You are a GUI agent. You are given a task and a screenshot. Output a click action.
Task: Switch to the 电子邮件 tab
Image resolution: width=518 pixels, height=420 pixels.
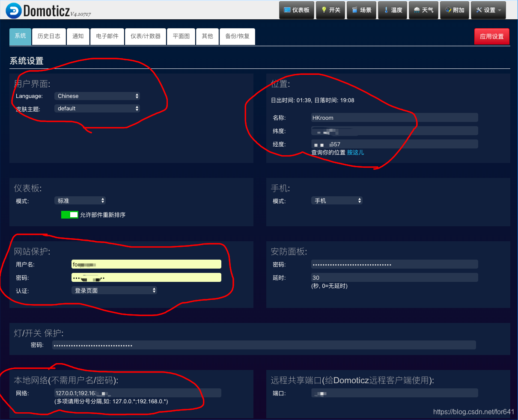[107, 36]
